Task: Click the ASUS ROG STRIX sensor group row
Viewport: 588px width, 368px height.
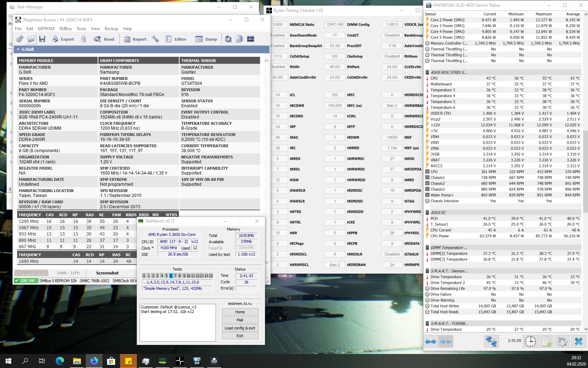Action: 503,73
